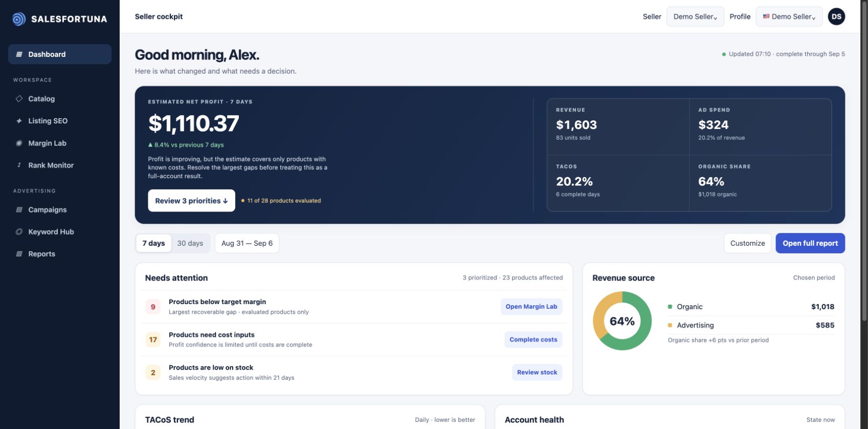Click the 'Chosen period' label

pos(814,277)
